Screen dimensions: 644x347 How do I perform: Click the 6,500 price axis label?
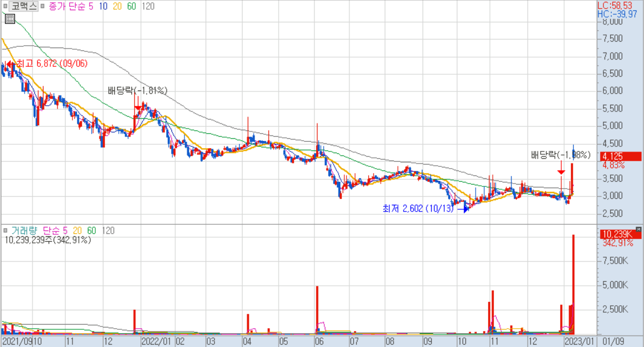pyautogui.click(x=613, y=74)
